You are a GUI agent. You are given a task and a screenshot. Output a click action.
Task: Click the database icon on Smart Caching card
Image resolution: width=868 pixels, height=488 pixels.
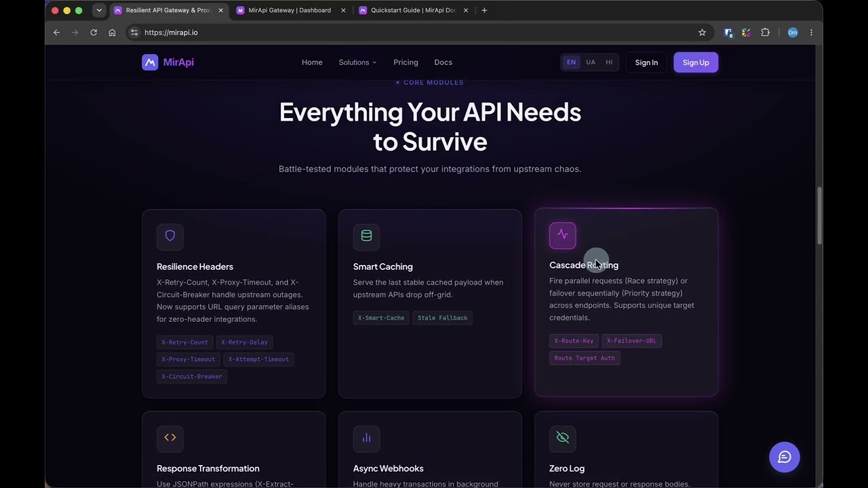click(366, 236)
